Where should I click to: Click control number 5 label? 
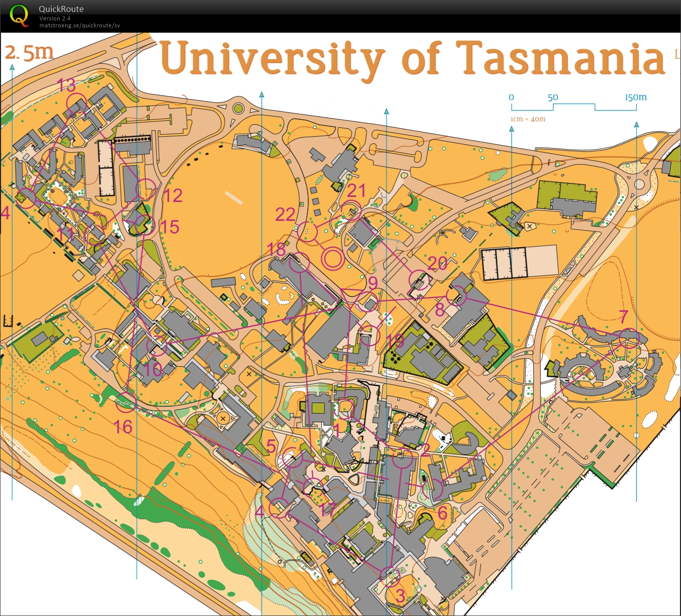point(271,446)
